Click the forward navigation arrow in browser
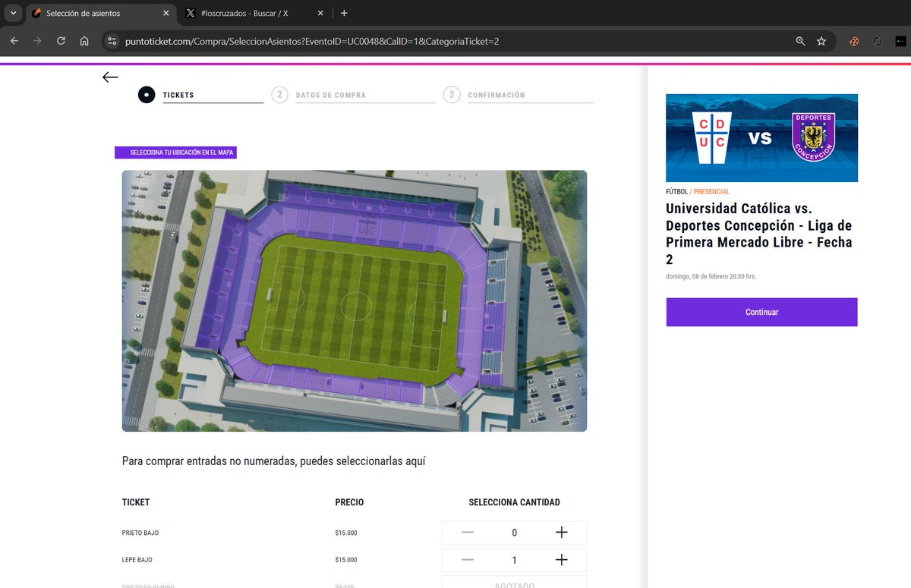Screen dimensions: 911x588 tap(37, 41)
